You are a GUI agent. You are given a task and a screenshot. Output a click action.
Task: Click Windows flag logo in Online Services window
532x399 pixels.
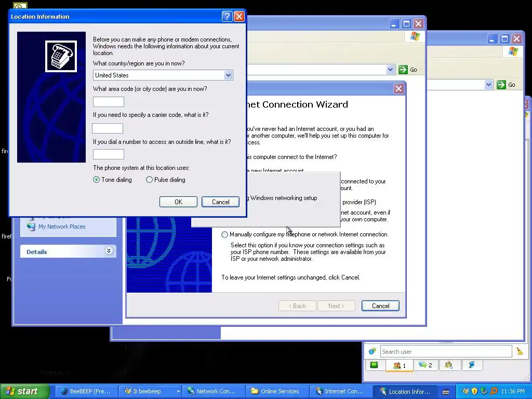(513, 51)
